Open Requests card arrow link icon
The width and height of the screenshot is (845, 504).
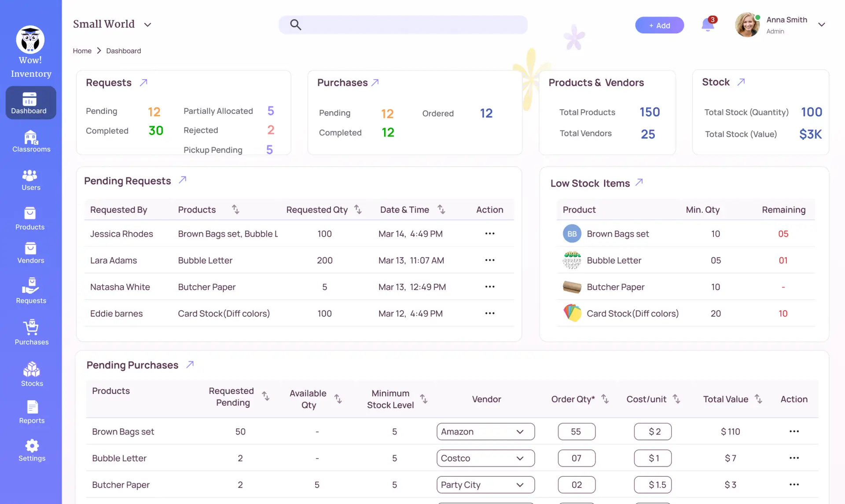click(x=143, y=83)
